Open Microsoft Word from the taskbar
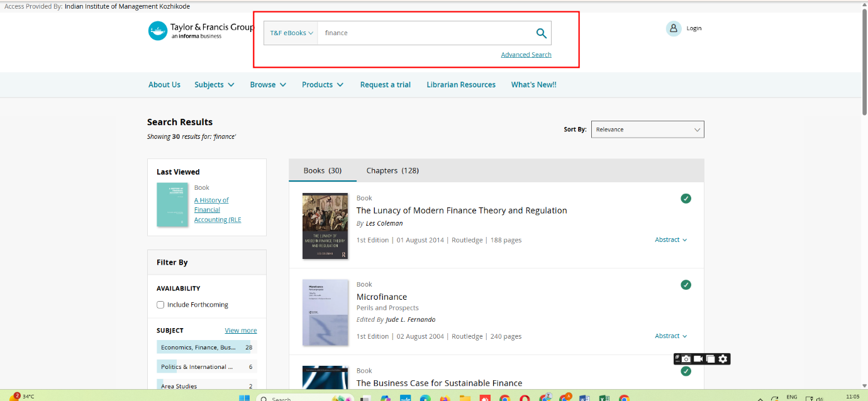 (x=583, y=398)
